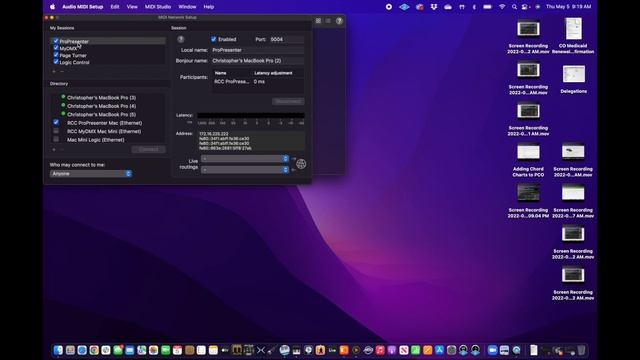Image resolution: width=640 pixels, height=360 pixels.
Task: Click the globe icon beside Live routings
Action: click(x=301, y=164)
